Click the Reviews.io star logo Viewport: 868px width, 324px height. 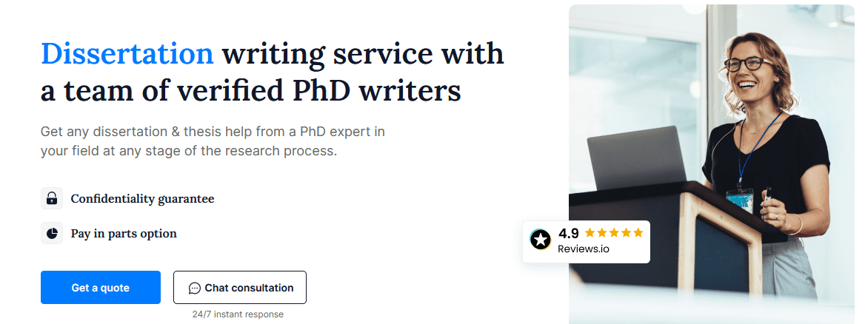541,240
